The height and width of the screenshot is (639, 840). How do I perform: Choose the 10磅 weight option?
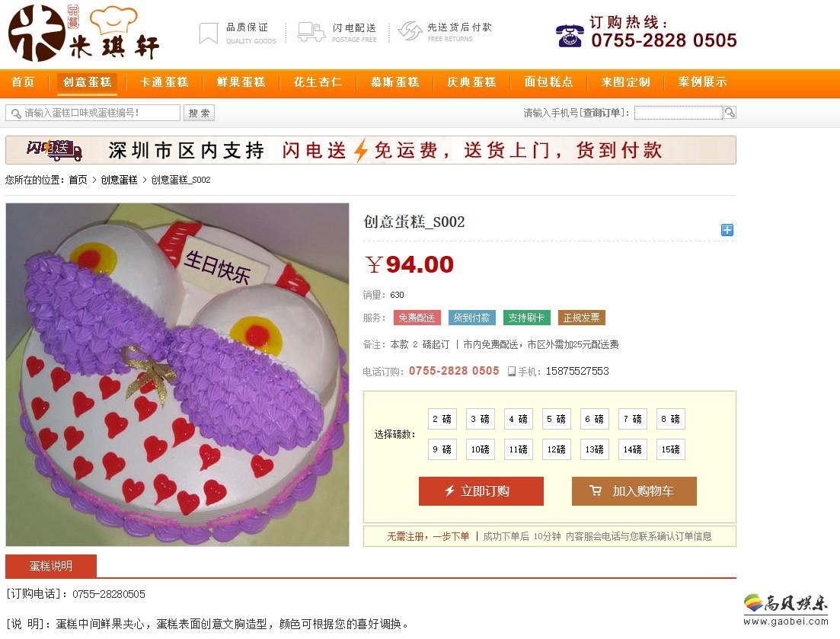point(480,449)
